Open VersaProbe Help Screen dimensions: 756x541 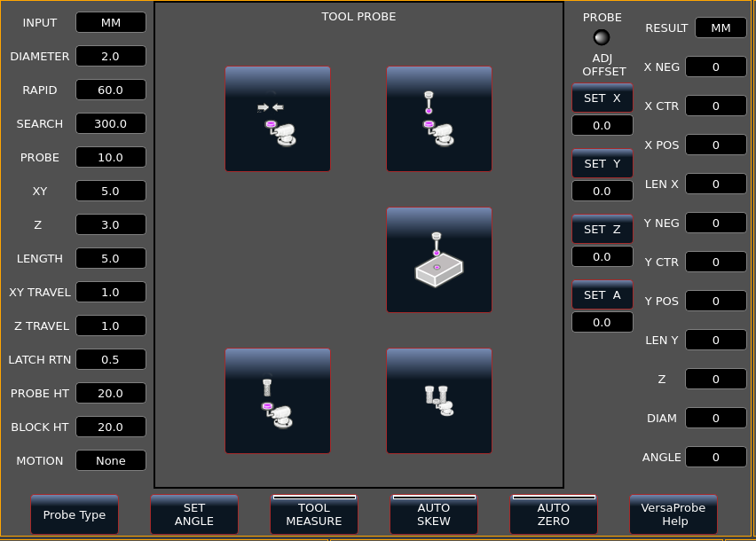tap(673, 514)
